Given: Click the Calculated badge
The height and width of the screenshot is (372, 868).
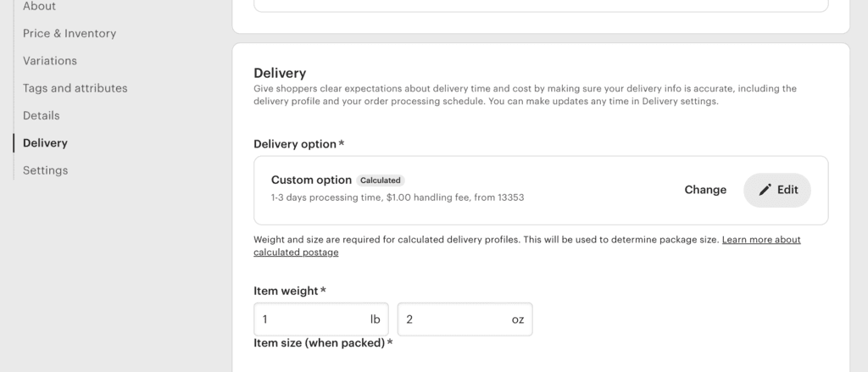Looking at the screenshot, I should (x=381, y=180).
